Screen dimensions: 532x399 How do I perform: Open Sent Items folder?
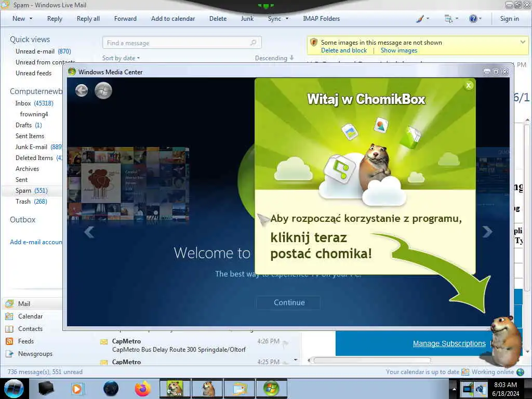pos(30,136)
